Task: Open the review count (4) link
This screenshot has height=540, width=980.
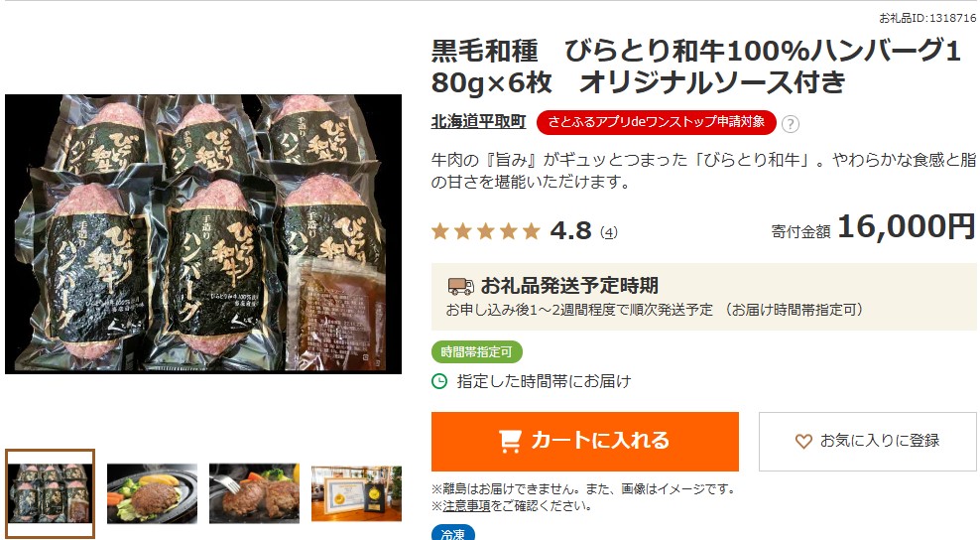Action: click(609, 232)
